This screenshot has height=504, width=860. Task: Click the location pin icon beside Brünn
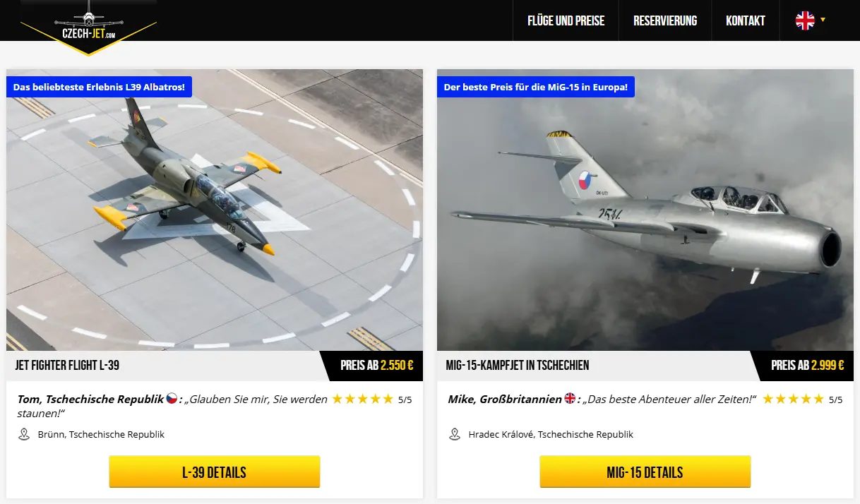24,434
